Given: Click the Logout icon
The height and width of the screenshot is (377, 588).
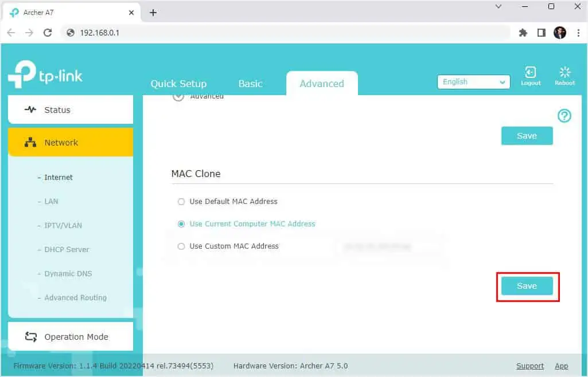Looking at the screenshot, I should coord(530,74).
